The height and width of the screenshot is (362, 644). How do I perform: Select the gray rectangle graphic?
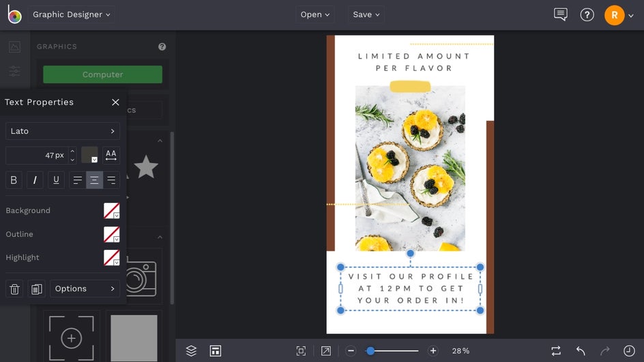point(134,338)
